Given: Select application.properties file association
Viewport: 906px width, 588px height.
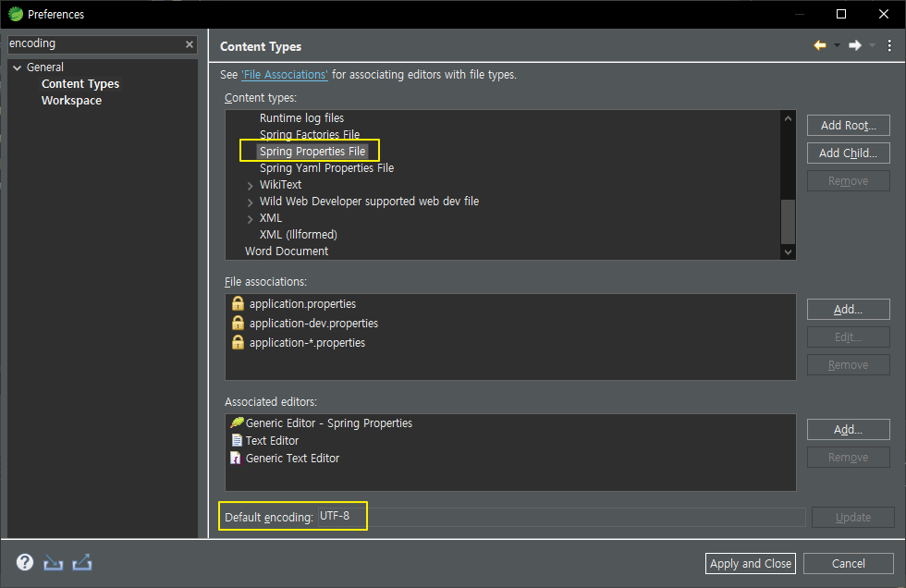Looking at the screenshot, I should pos(303,304).
